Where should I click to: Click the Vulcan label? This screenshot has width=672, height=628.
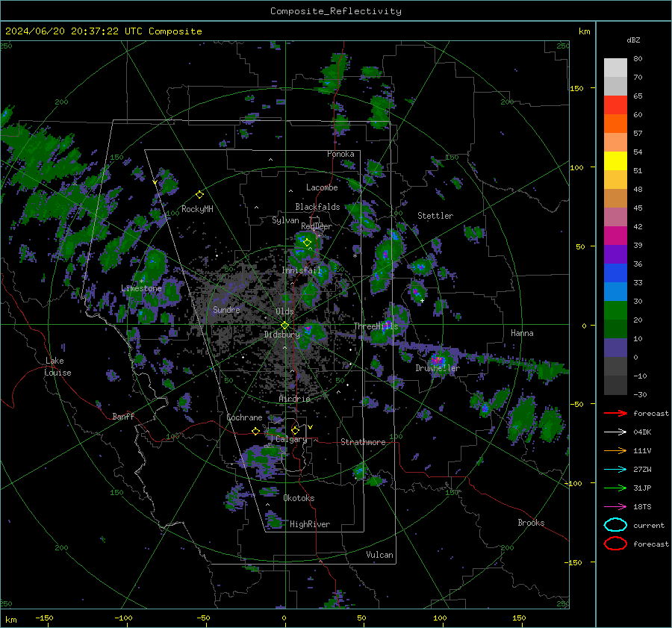[x=379, y=555]
